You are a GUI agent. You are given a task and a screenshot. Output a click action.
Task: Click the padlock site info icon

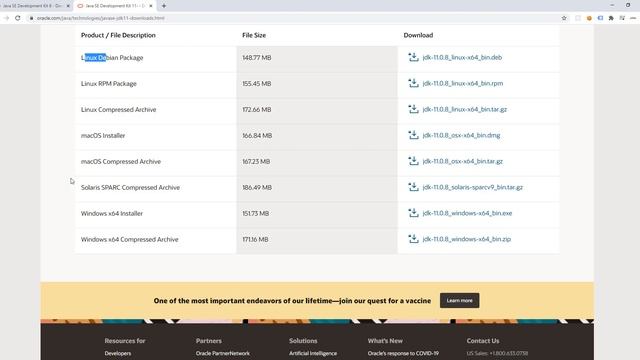click(x=31, y=18)
